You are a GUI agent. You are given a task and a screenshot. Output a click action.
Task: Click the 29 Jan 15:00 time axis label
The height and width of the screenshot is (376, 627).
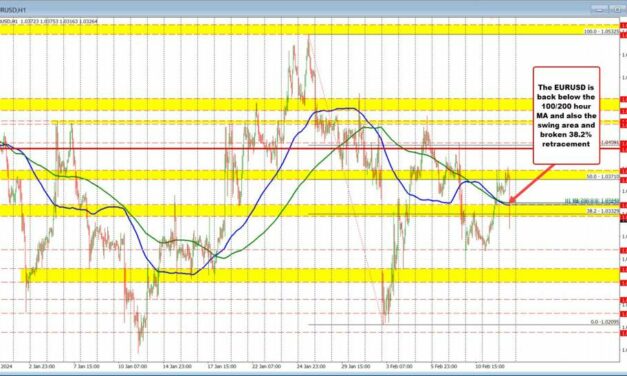(355, 366)
